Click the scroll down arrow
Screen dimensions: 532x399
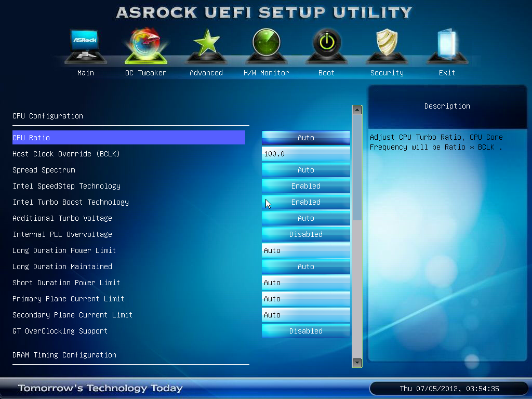coord(357,363)
